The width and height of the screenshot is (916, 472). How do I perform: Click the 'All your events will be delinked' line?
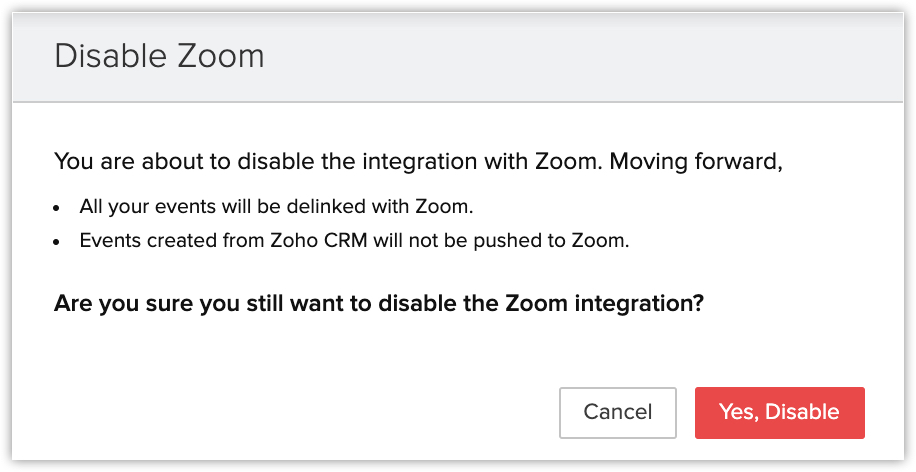pos(275,207)
